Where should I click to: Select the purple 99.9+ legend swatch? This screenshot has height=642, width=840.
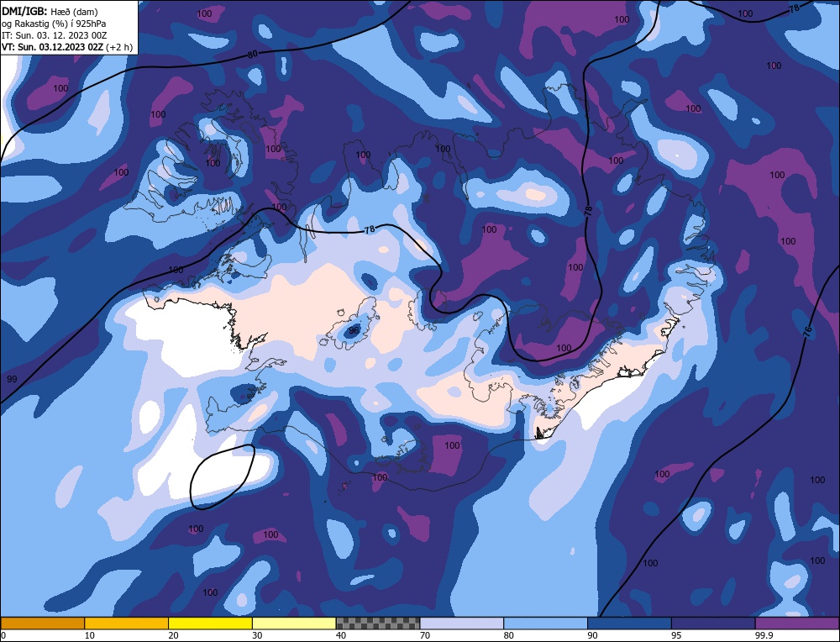pos(797,623)
